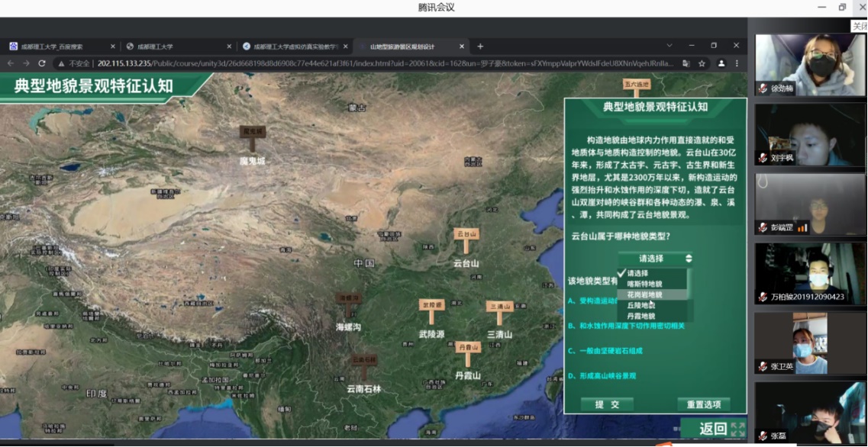Select option C 一般由坚硬岩石组成
This screenshot has width=868, height=447.
605,351
